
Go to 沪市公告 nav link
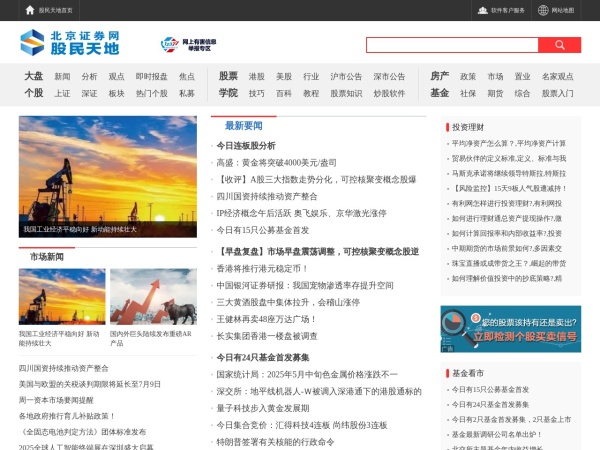tap(346, 77)
